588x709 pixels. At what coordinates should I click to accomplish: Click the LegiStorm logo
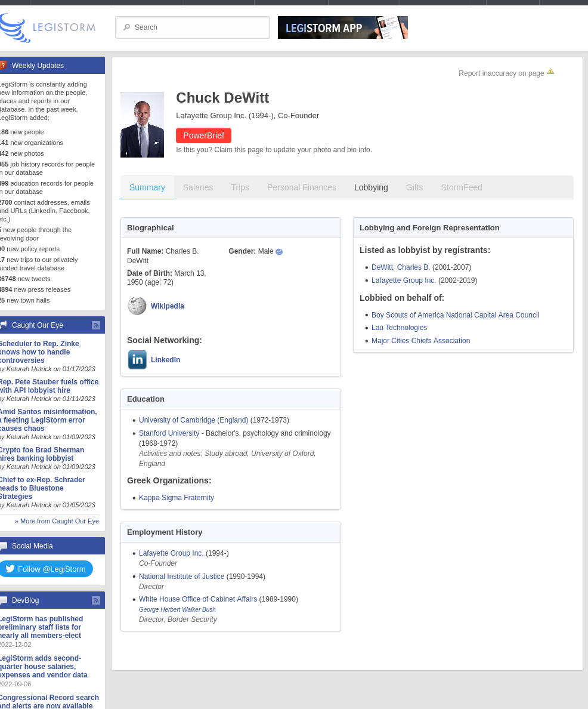48,27
